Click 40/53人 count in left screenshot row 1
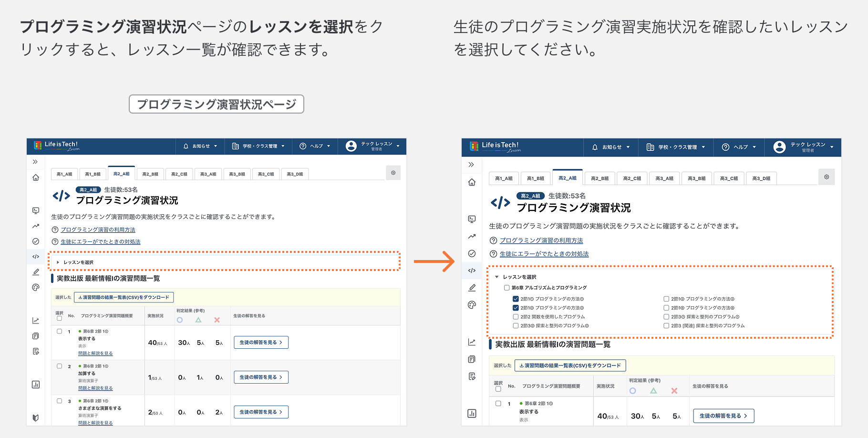868x438 pixels. click(x=157, y=343)
